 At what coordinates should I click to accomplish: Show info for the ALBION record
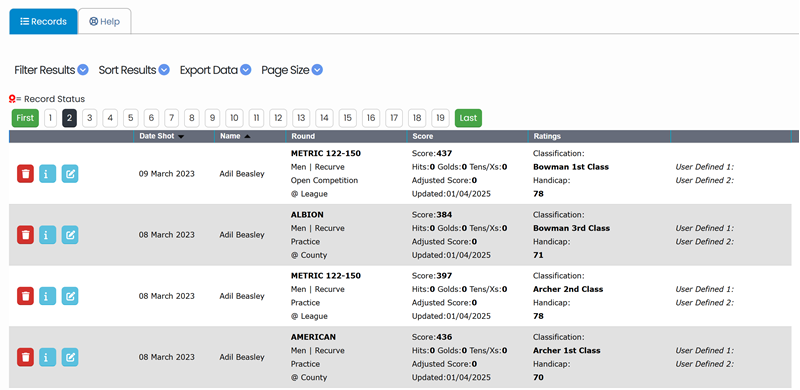(x=47, y=235)
